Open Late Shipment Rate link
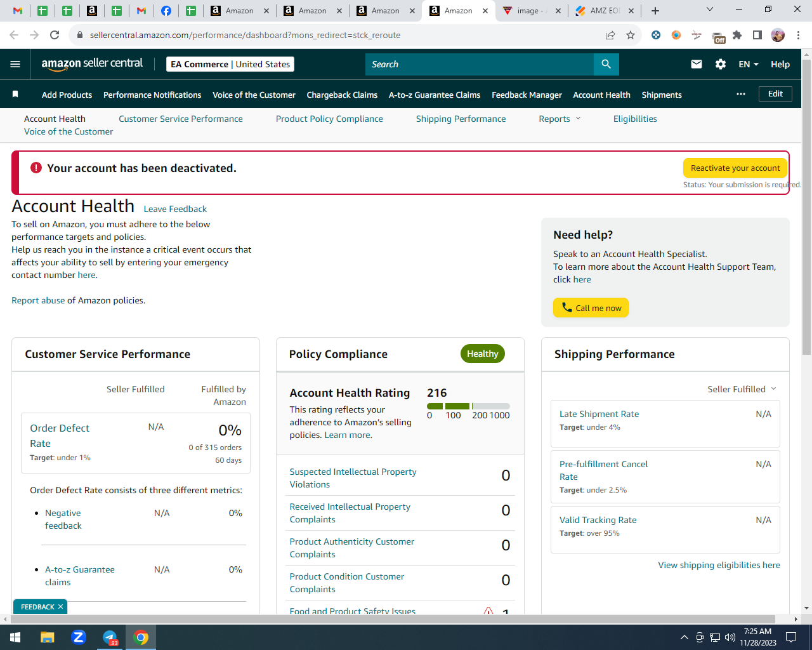 [599, 414]
